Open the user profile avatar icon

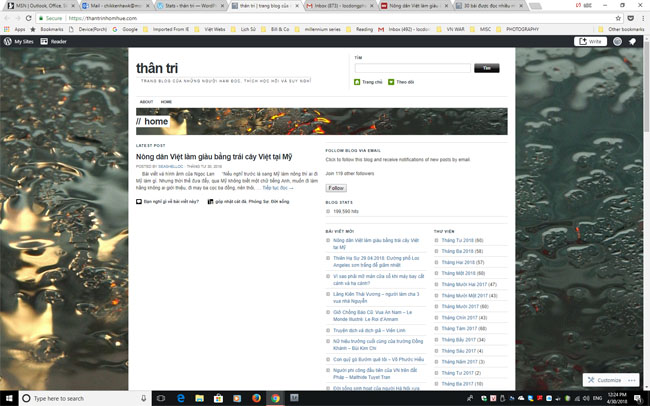[616, 42]
